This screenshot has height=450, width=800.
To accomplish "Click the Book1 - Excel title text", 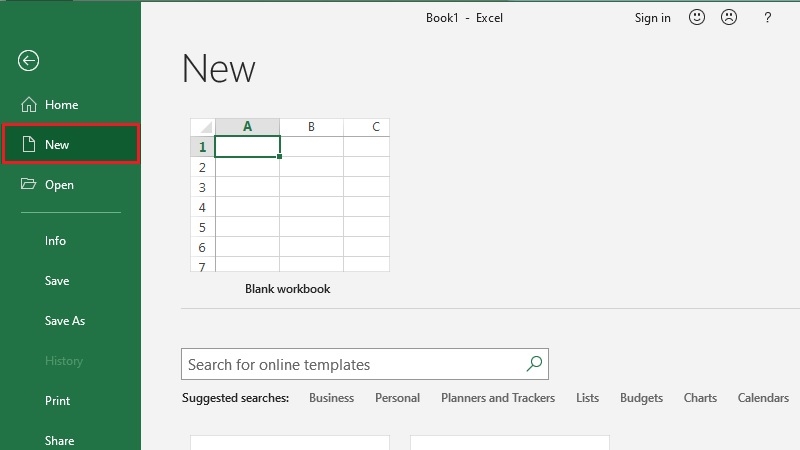I will click(x=464, y=18).
